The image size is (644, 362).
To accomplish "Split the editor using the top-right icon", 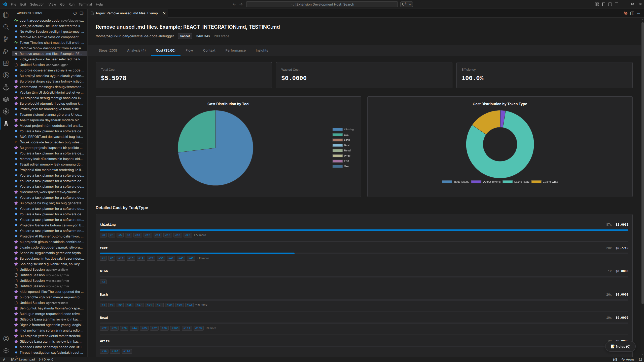I will click(632, 13).
